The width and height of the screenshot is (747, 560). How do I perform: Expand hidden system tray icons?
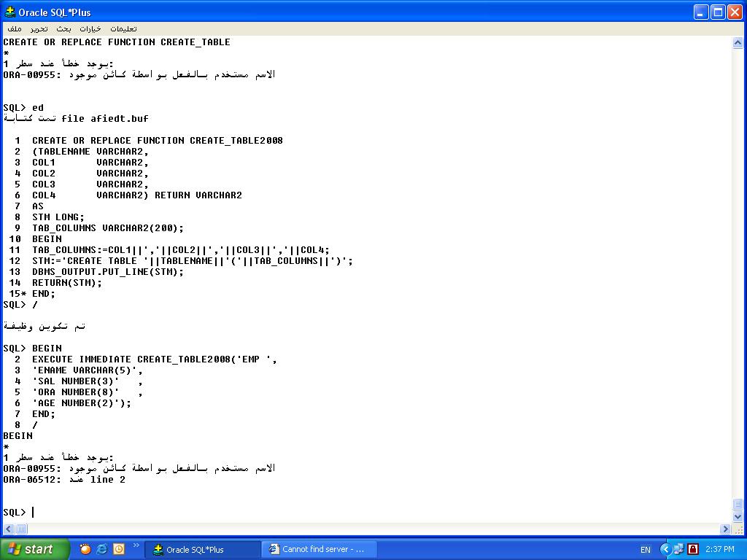665,550
